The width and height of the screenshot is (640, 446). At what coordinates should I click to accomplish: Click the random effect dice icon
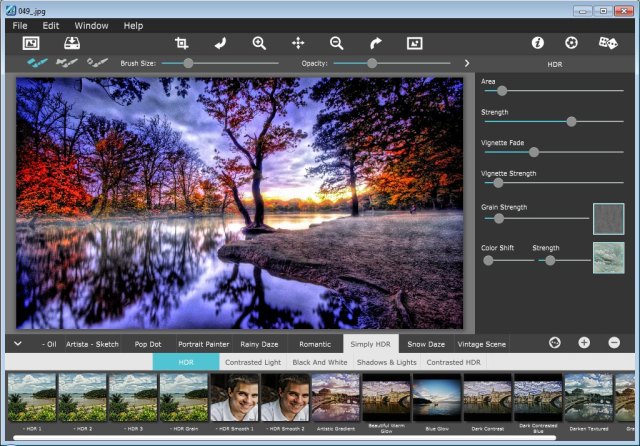[608, 43]
